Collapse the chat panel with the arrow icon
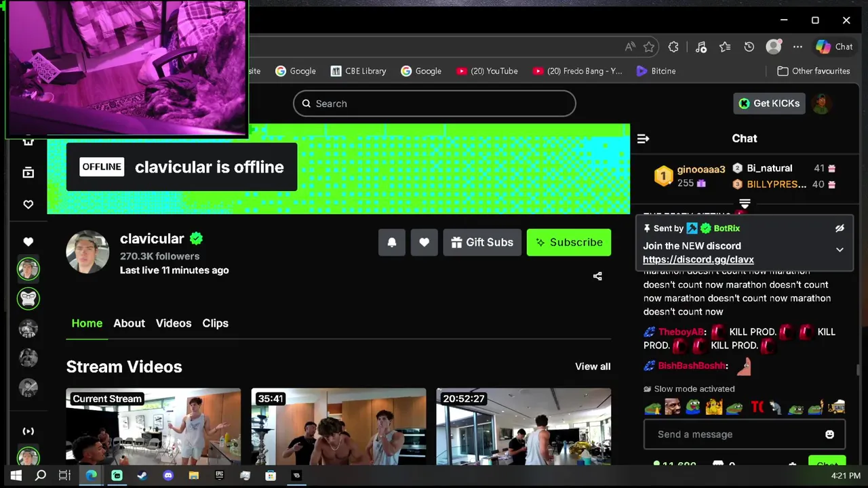This screenshot has height=488, width=868. (644, 138)
